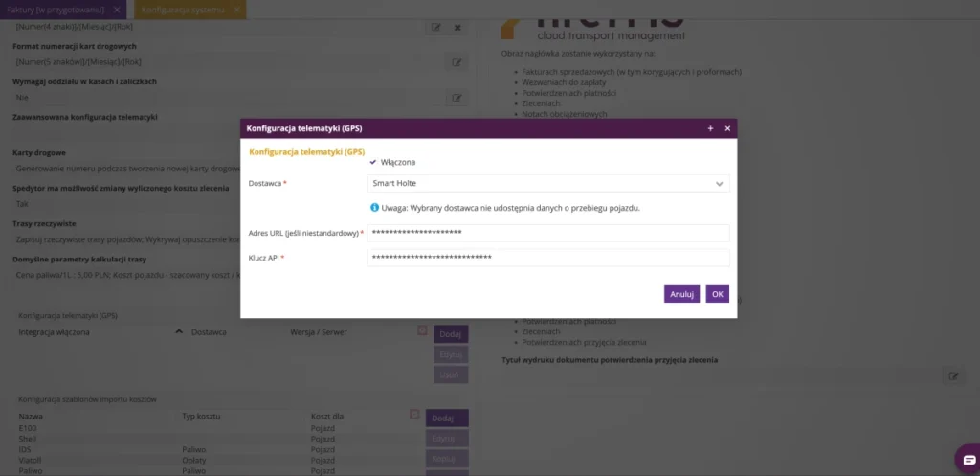Click the Opłaty cost type cell

(193, 460)
